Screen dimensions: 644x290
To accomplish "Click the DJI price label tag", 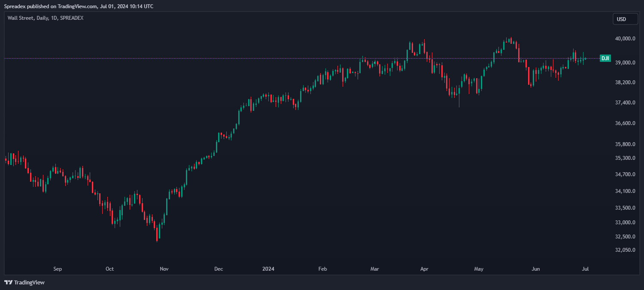I will (605, 58).
